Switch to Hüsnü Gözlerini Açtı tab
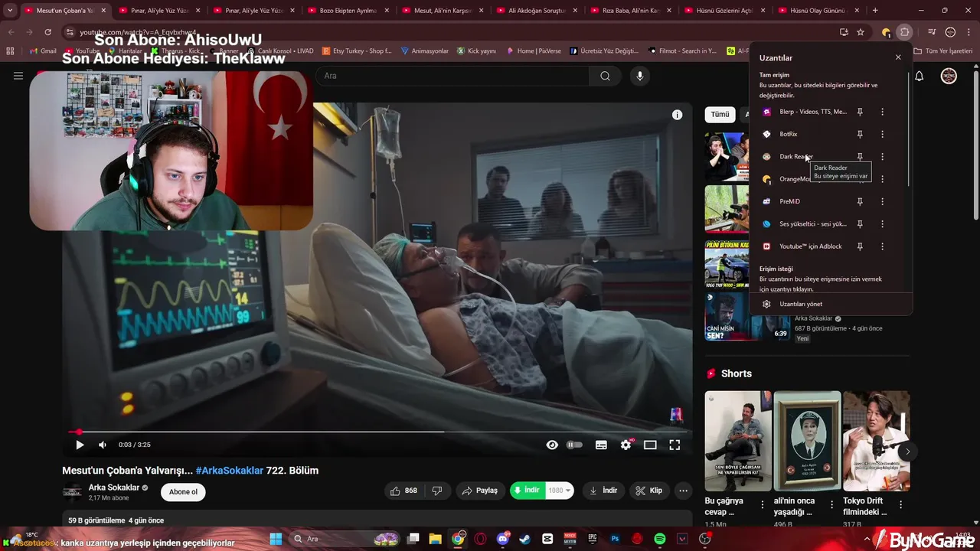 point(725,11)
